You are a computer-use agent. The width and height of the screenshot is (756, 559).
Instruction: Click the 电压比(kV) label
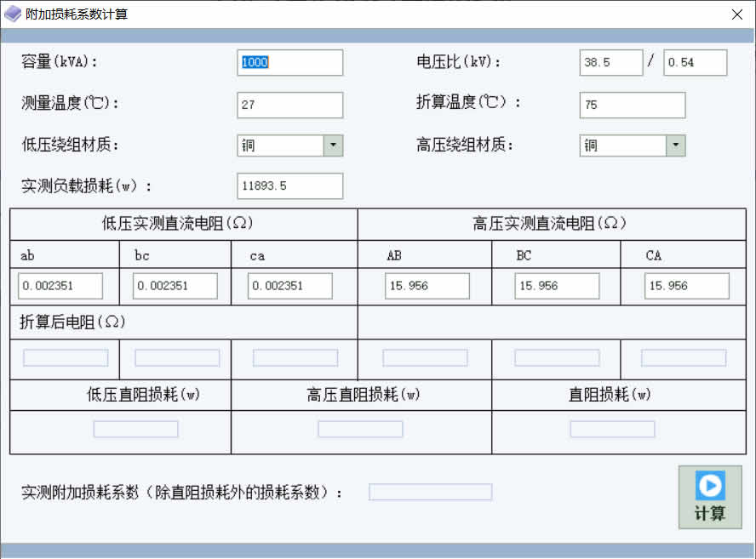[x=459, y=61]
